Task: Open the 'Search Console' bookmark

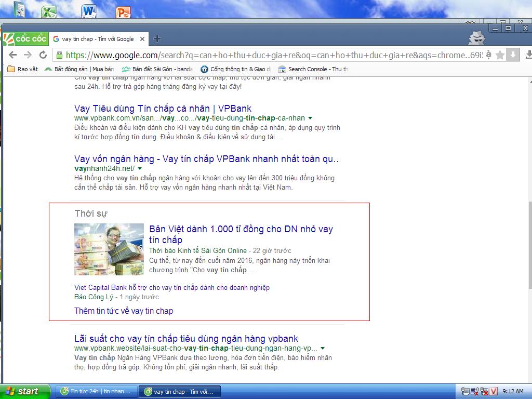Action: 313,69
